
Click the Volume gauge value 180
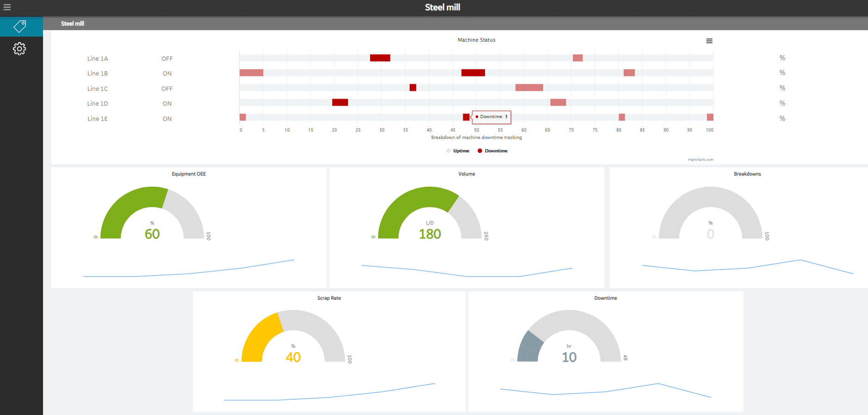(430, 234)
